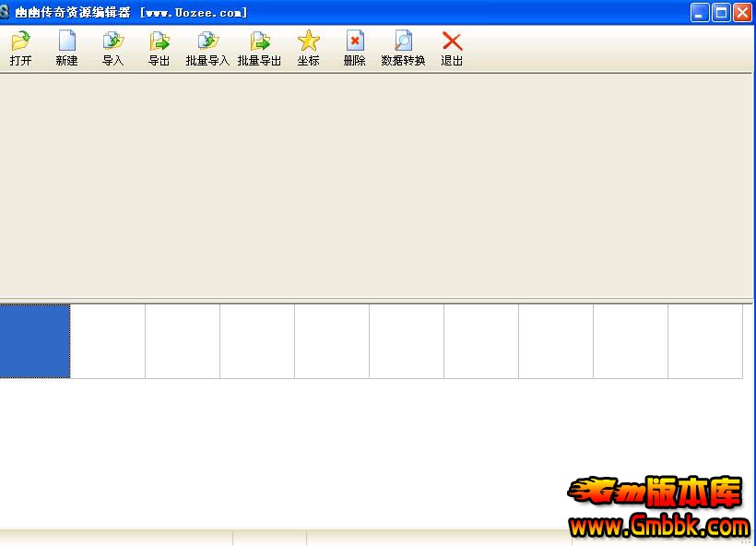Click the app icon in the title bar
756x546 pixels.
coord(6,12)
